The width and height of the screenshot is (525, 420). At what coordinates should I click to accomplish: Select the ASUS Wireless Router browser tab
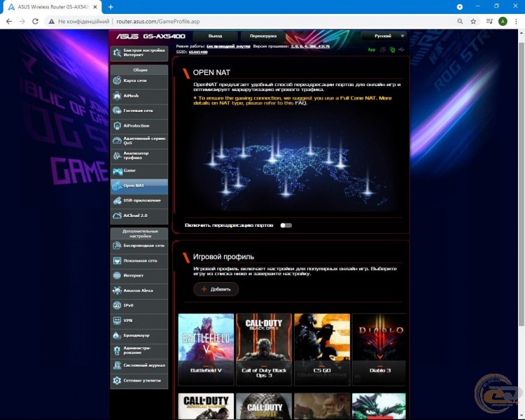(52, 7)
